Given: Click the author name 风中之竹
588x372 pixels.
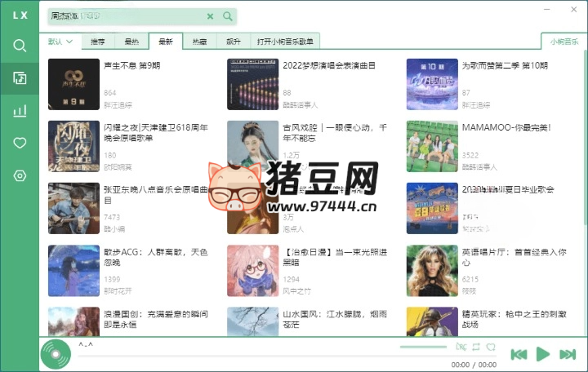Looking at the screenshot, I should [x=296, y=291].
